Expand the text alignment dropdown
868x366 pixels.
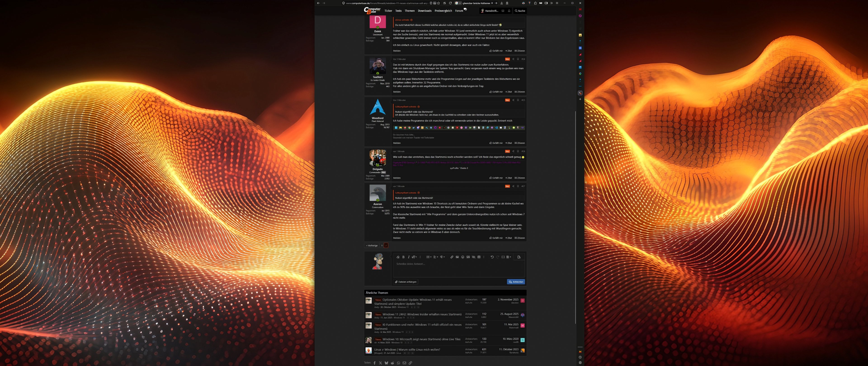coord(435,257)
